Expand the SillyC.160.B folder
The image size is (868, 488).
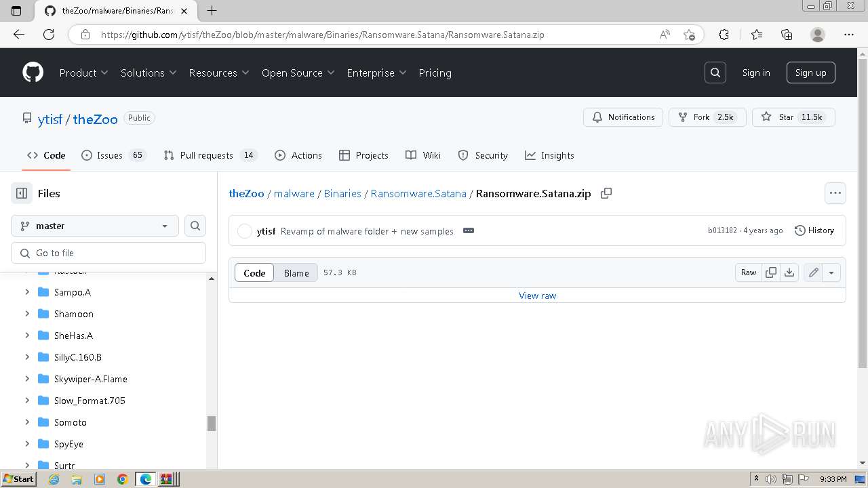[27, 357]
